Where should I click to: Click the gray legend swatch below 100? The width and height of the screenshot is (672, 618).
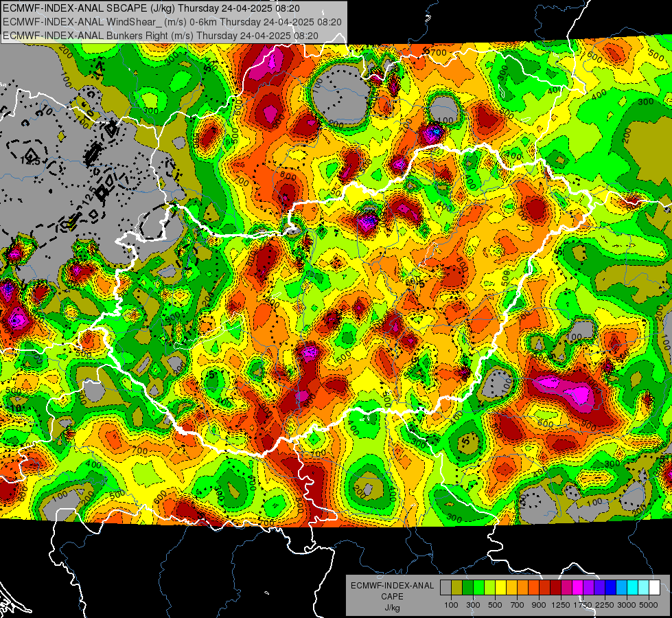(445, 588)
